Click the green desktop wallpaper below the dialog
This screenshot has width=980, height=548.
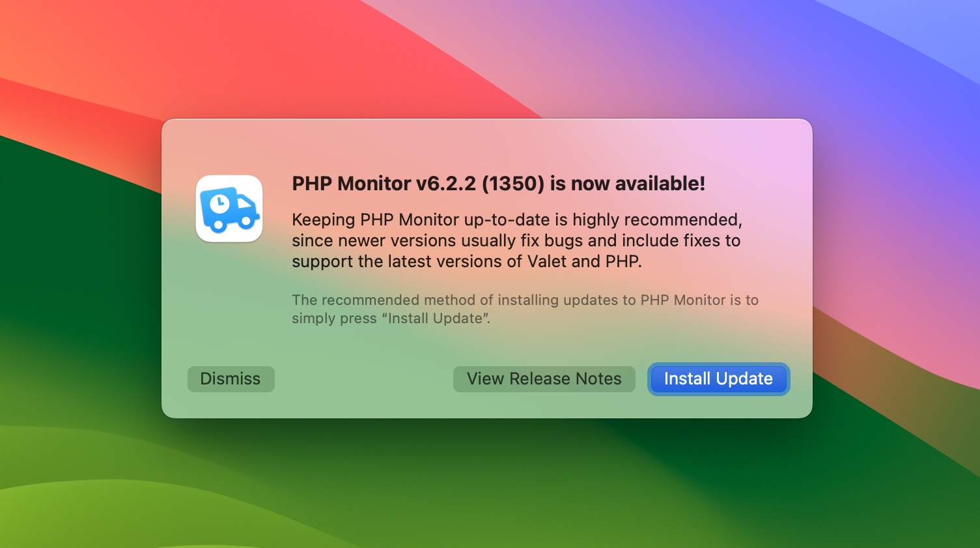488,482
